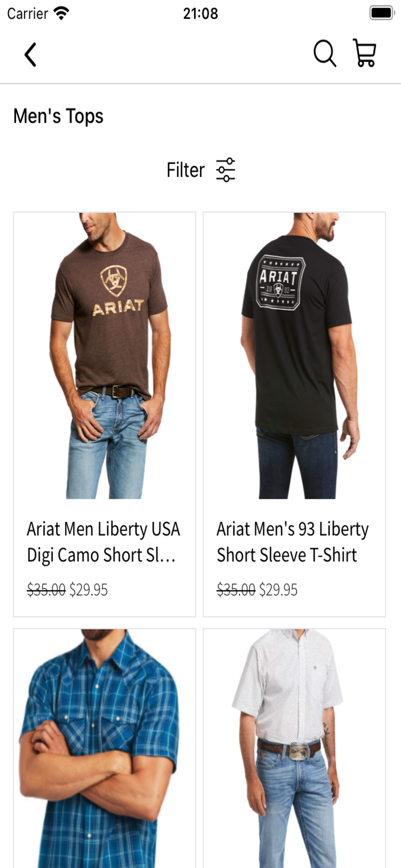Open the shopping cart icon
The image size is (401, 868).
[364, 53]
